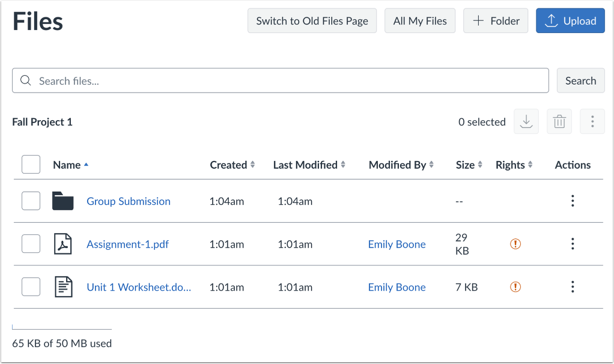Click Emily Boone link in Assignment-1.pdf row
This screenshot has height=364, width=614.
tap(397, 244)
